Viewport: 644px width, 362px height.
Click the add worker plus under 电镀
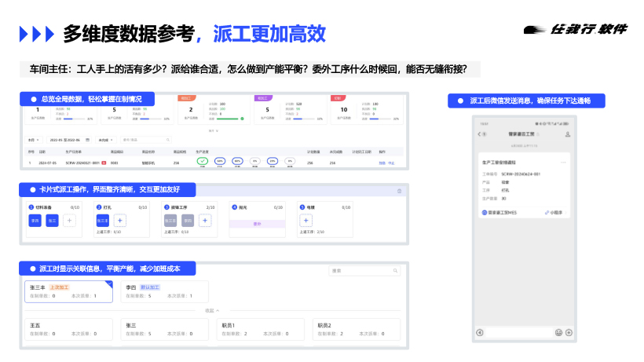point(306,221)
